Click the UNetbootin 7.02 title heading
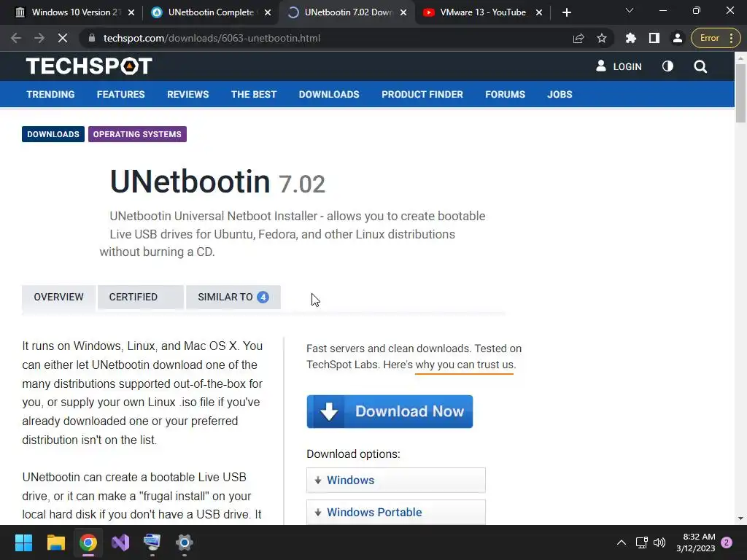Image resolution: width=747 pixels, height=560 pixels. click(217, 182)
